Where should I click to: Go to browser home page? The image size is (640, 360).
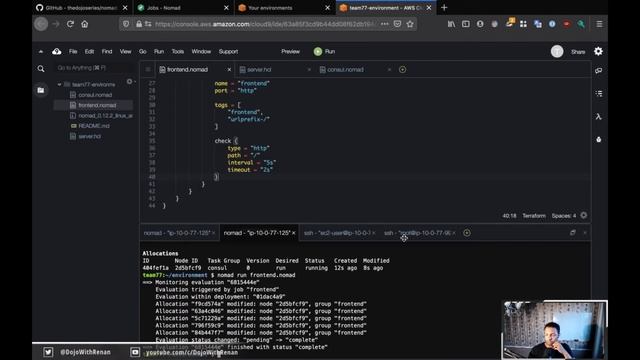(x=84, y=24)
